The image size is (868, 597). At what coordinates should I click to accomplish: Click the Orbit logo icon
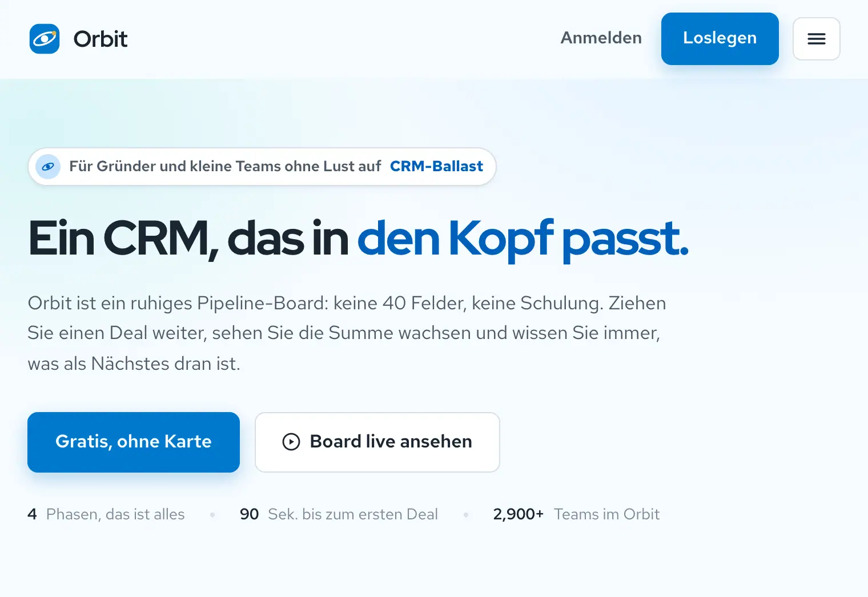pos(45,39)
